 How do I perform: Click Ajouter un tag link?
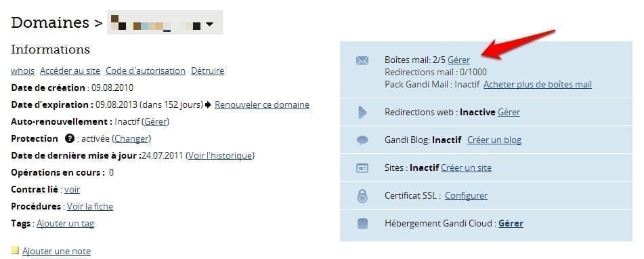(65, 224)
